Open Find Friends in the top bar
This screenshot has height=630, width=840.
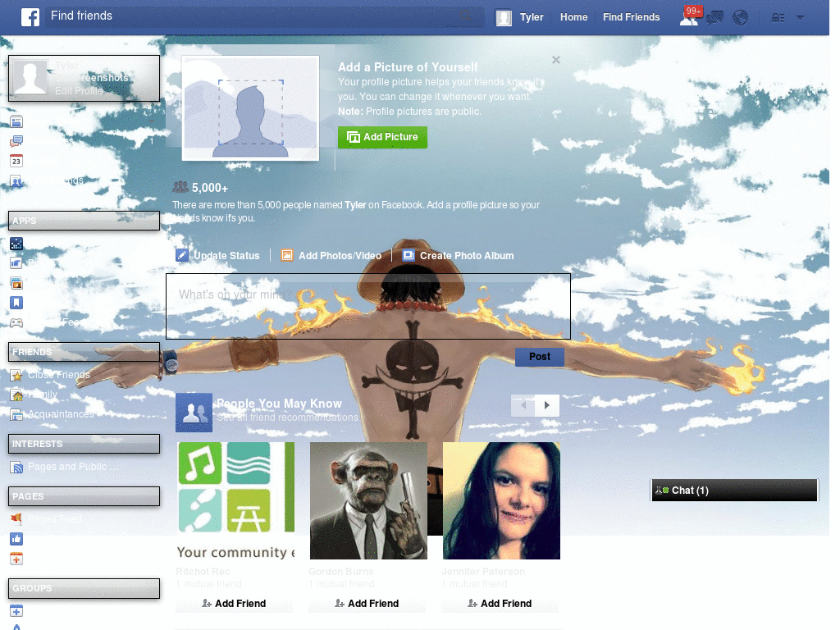(631, 17)
